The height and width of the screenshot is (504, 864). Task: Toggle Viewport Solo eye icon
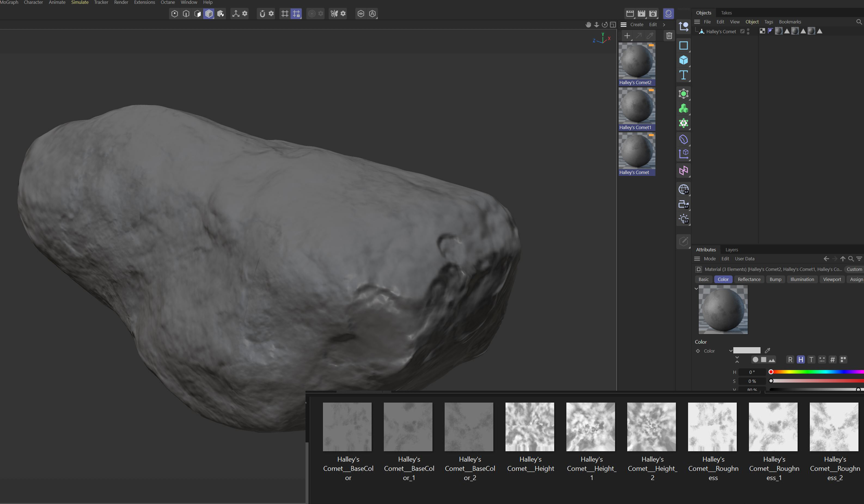pyautogui.click(x=361, y=14)
